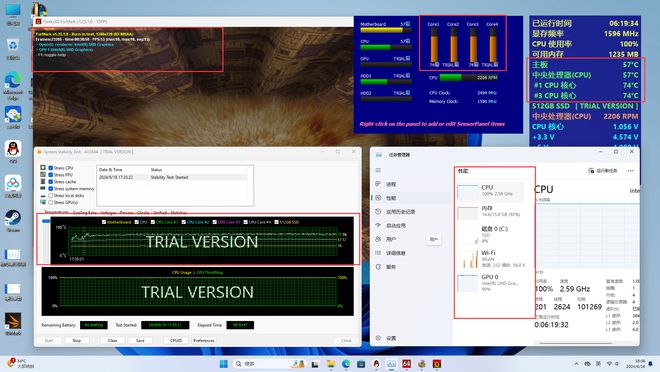The image size is (660, 372).
Task: Open the notification bell on the taskbar
Action: click(x=650, y=364)
